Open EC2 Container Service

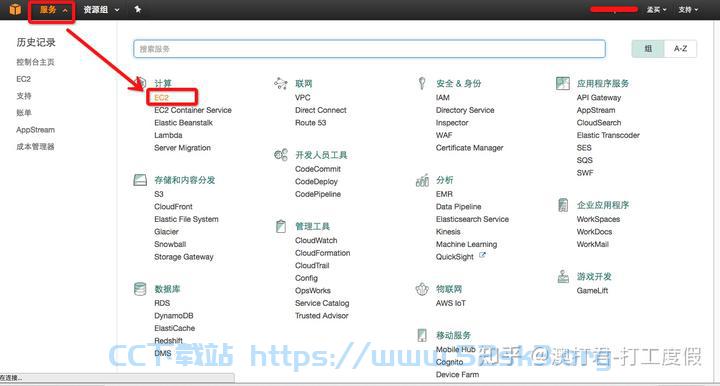point(193,110)
